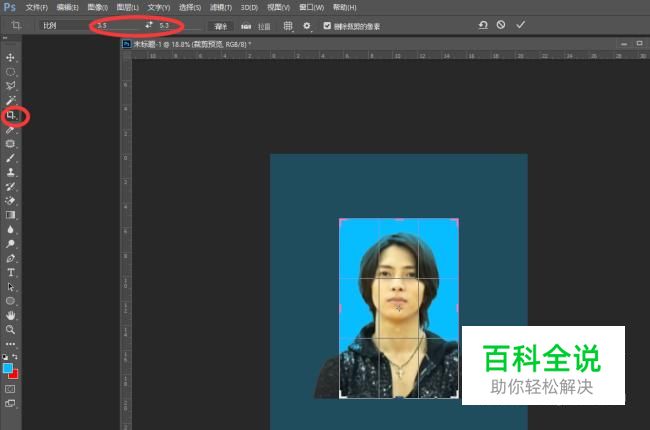Open the crop settings gear menu
Image resolution: width=650 pixels, height=430 pixels.
click(307, 26)
